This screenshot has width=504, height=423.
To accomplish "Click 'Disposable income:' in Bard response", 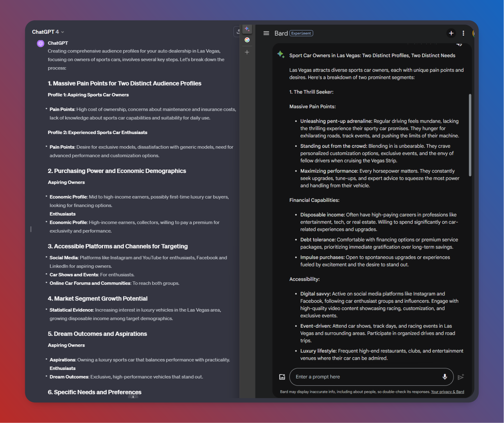I will click(x=323, y=215).
